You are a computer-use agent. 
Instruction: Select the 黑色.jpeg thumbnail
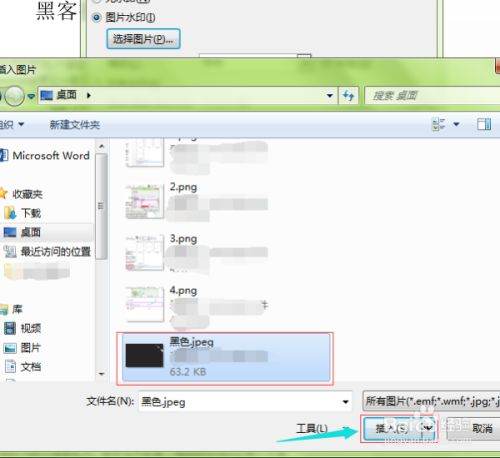coord(145,355)
